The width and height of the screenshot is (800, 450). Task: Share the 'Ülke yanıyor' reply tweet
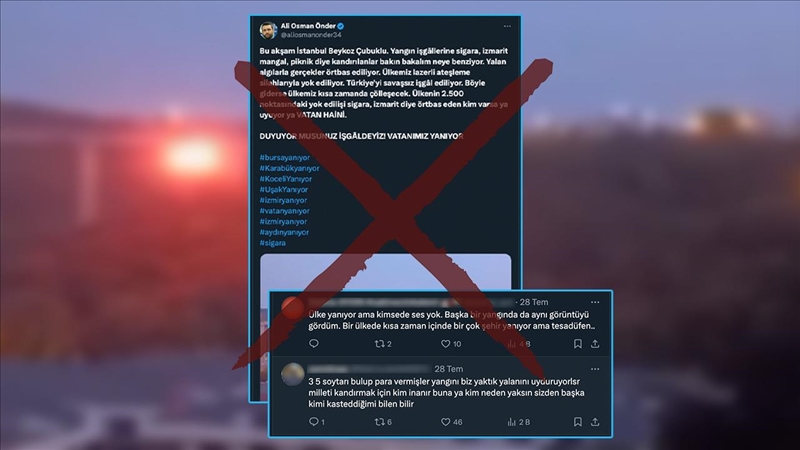[x=595, y=344]
